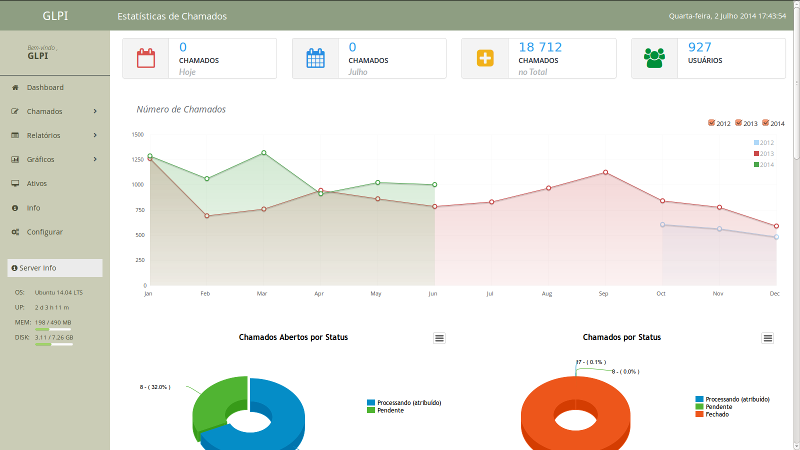The image size is (800, 450).
Task: Click the green users group icon
Action: point(655,58)
